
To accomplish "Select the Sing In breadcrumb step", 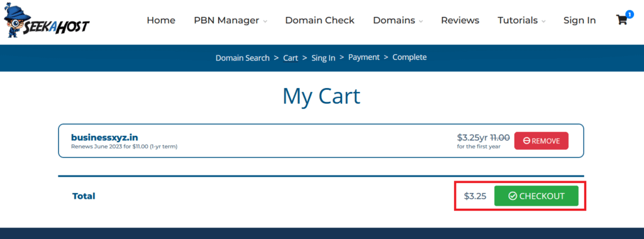I will tap(323, 58).
